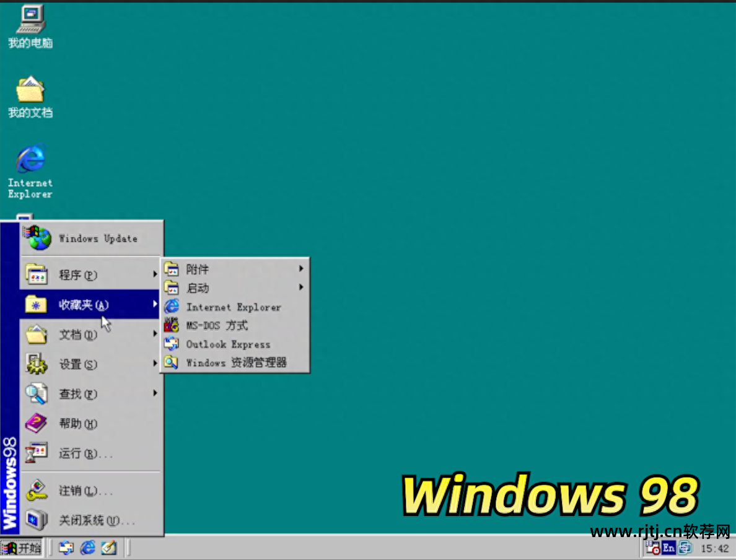Click the En language indicator in tray
This screenshot has height=560, width=736.
668,548
